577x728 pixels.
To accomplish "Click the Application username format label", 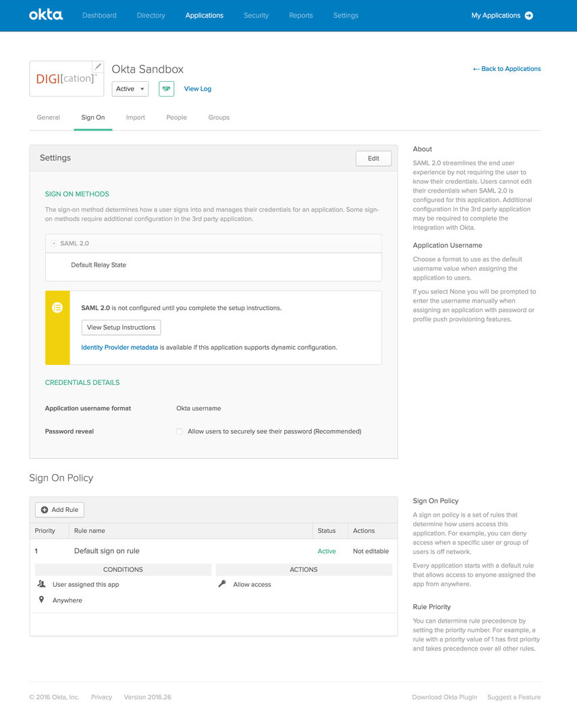I will point(88,408).
